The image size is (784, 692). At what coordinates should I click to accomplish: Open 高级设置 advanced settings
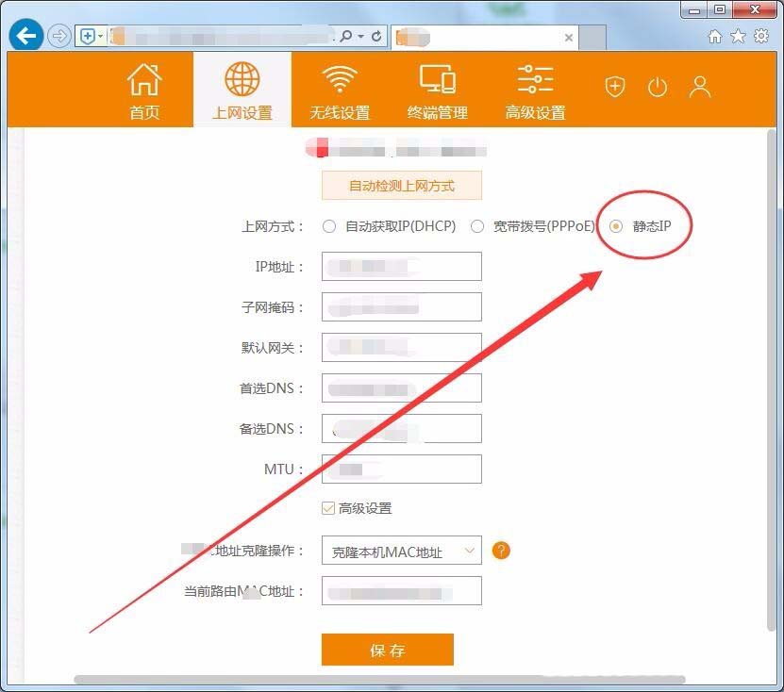[534, 90]
